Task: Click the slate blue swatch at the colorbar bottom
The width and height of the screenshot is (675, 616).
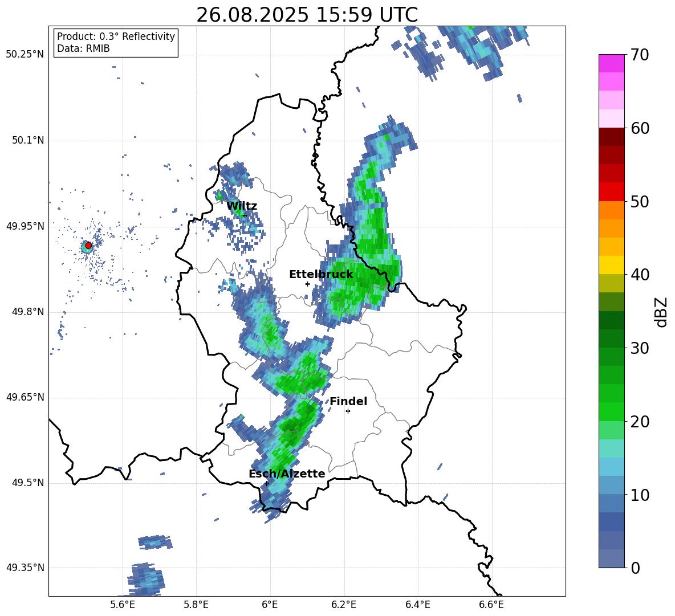Action: pyautogui.click(x=611, y=558)
